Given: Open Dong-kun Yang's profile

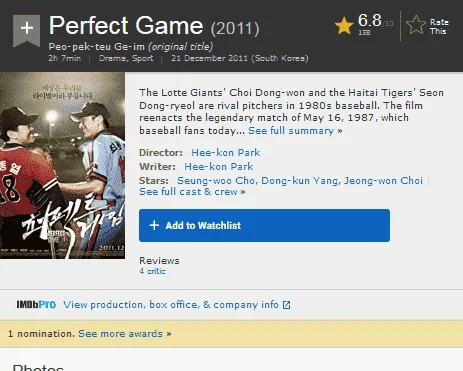Looking at the screenshot, I should [x=301, y=181].
